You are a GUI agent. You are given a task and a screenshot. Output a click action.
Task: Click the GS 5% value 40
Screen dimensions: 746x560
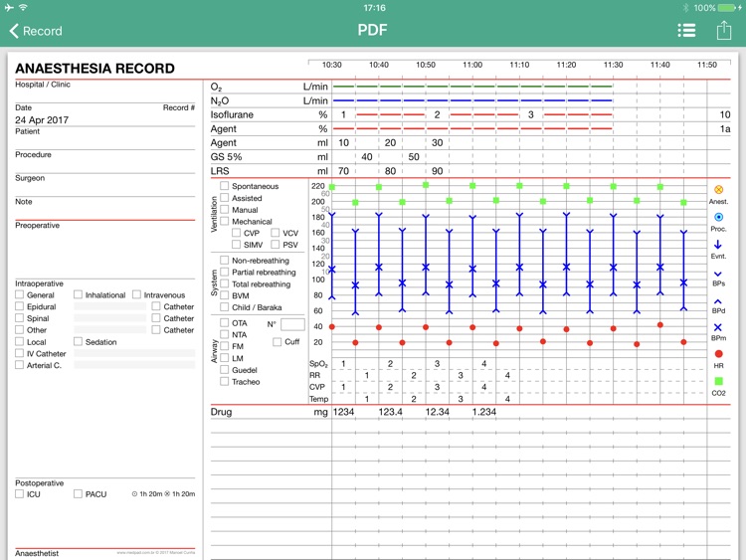[x=367, y=157]
